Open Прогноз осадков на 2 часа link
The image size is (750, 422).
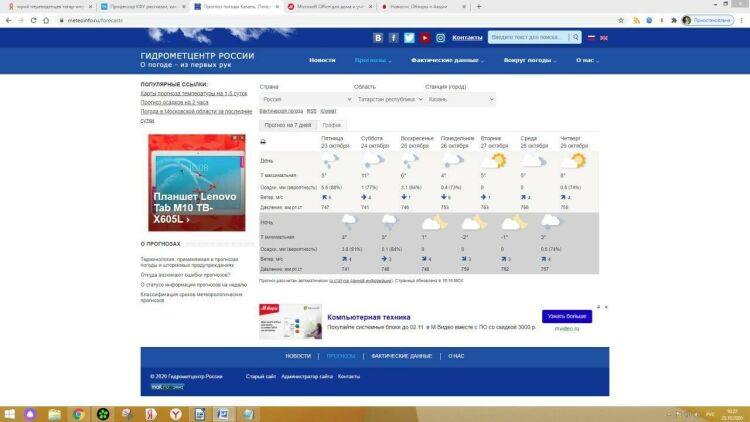pos(176,102)
